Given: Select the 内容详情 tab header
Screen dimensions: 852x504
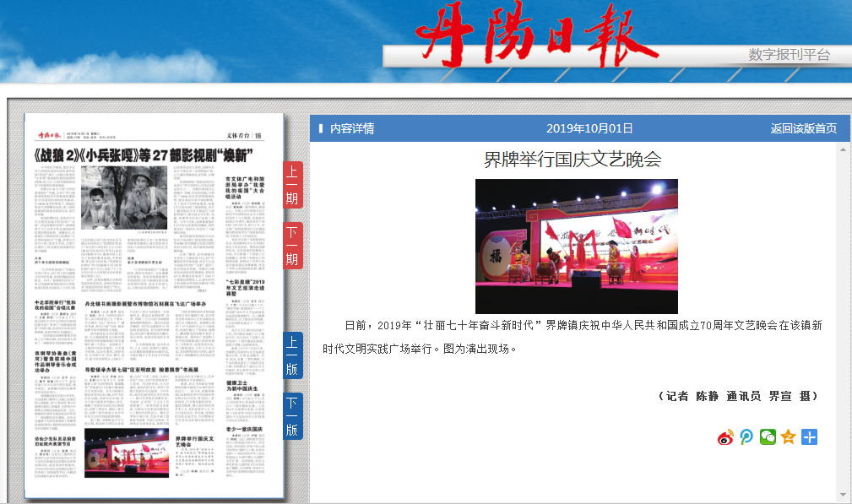Looking at the screenshot, I should pos(352,128).
